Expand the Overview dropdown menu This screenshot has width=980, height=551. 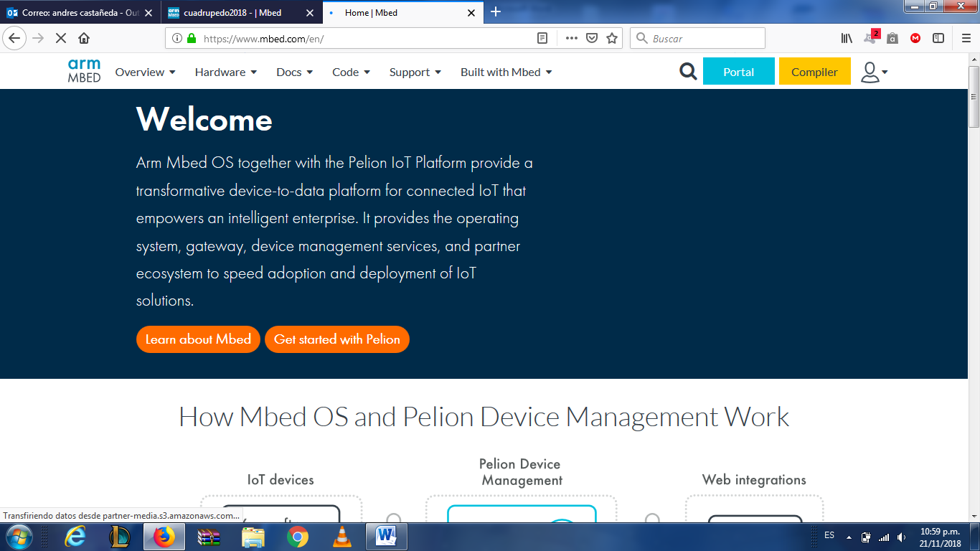[145, 72]
